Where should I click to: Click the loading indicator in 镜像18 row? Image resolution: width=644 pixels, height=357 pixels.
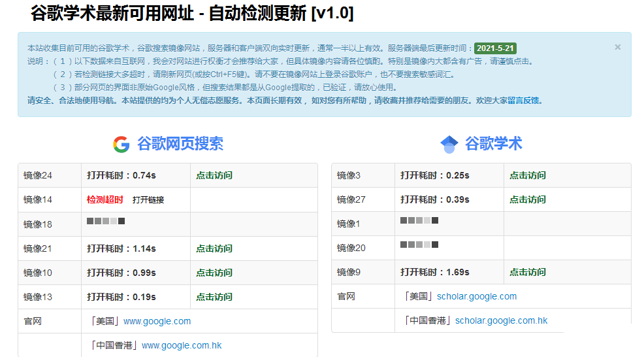click(106, 221)
